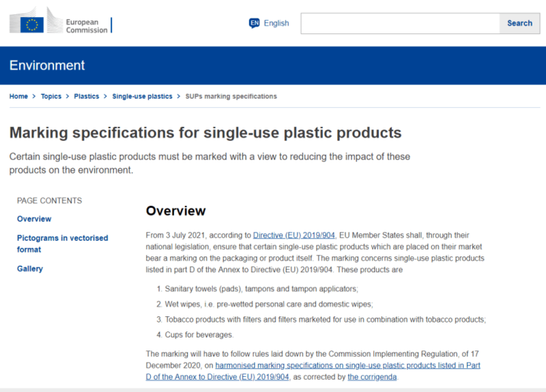
Task: Open the corrigenda link
Action: coord(372,377)
